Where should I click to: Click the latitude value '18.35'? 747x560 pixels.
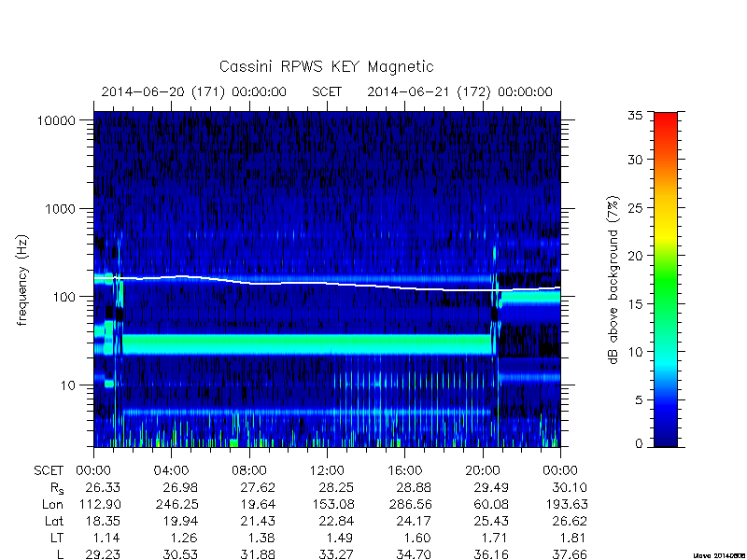click(103, 521)
